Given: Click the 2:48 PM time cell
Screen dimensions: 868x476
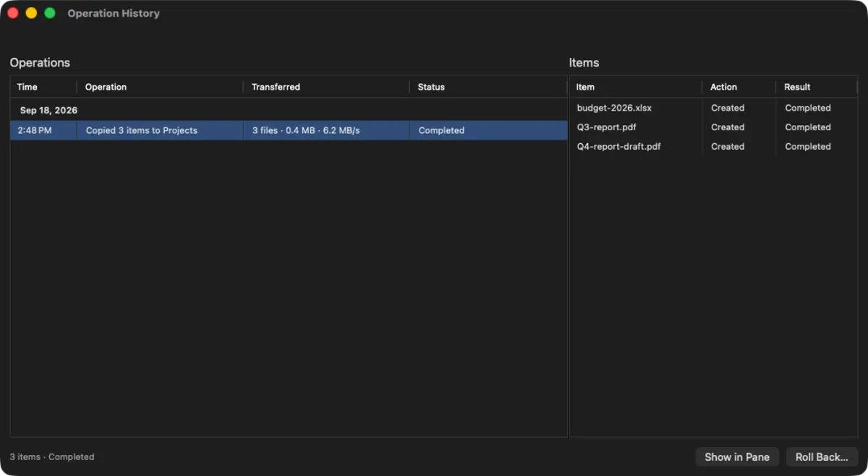Looking at the screenshot, I should pos(35,130).
